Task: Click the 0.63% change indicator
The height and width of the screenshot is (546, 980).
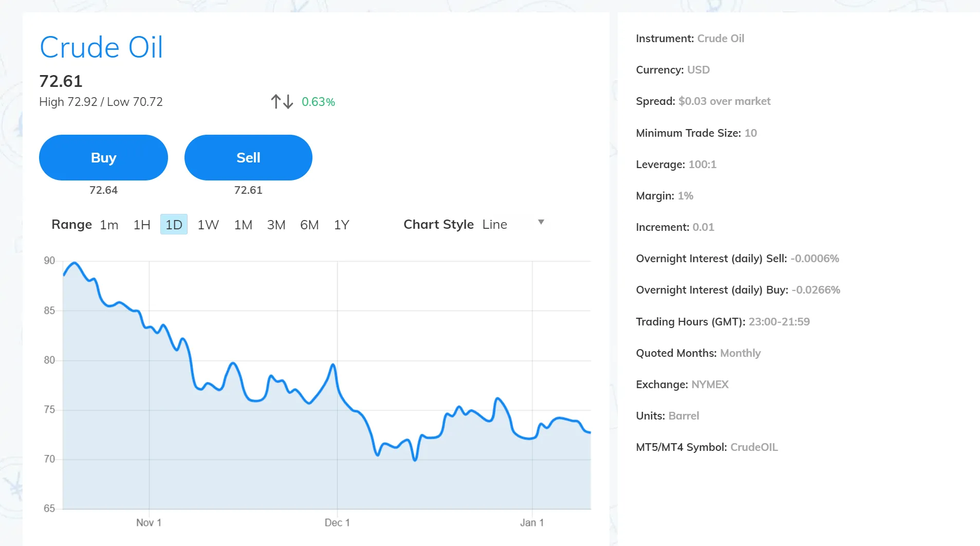Action: click(x=318, y=102)
